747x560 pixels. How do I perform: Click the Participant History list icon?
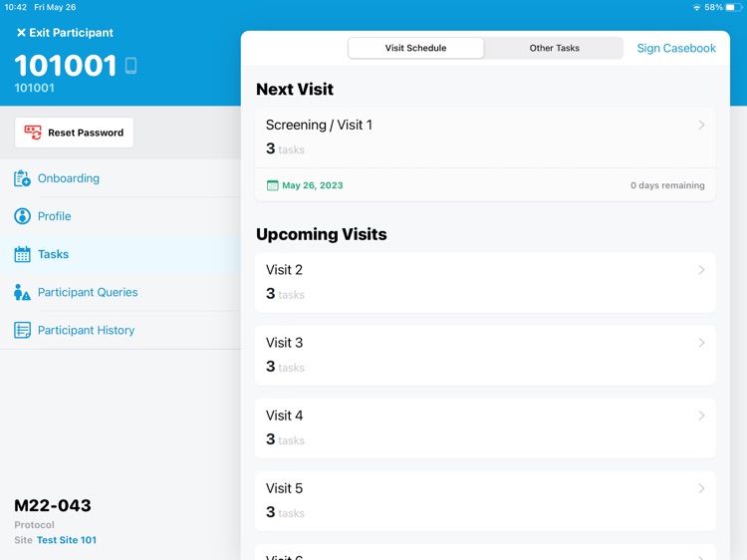pos(22,330)
